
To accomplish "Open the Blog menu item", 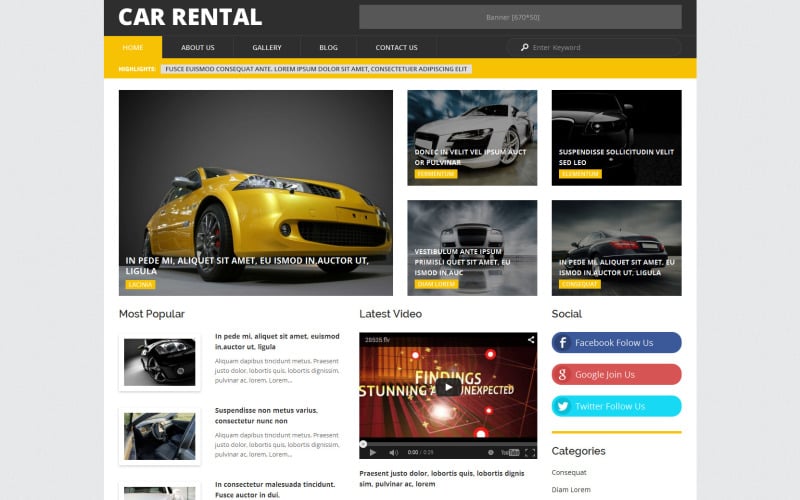I will 329,47.
